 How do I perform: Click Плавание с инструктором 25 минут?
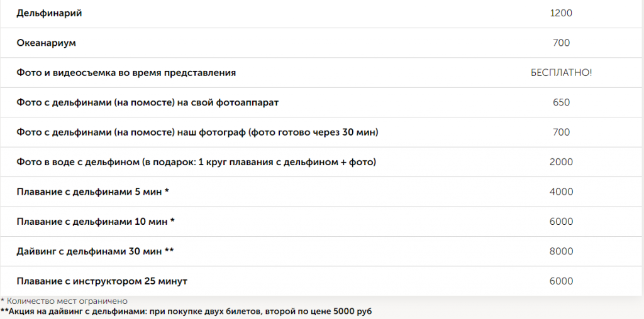pyautogui.click(x=102, y=281)
